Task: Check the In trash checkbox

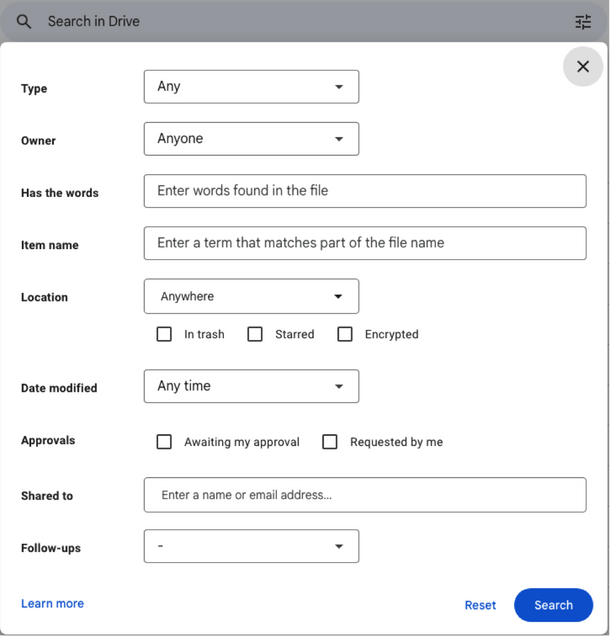Action: (165, 334)
